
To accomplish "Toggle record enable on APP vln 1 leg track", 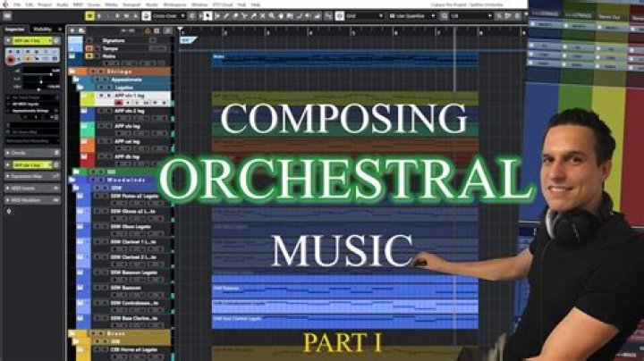I will (119, 103).
